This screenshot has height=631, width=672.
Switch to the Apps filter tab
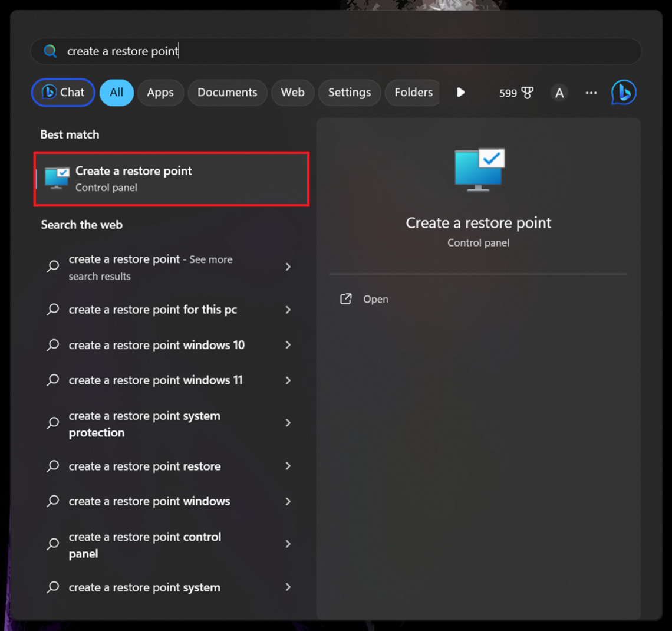(x=160, y=92)
